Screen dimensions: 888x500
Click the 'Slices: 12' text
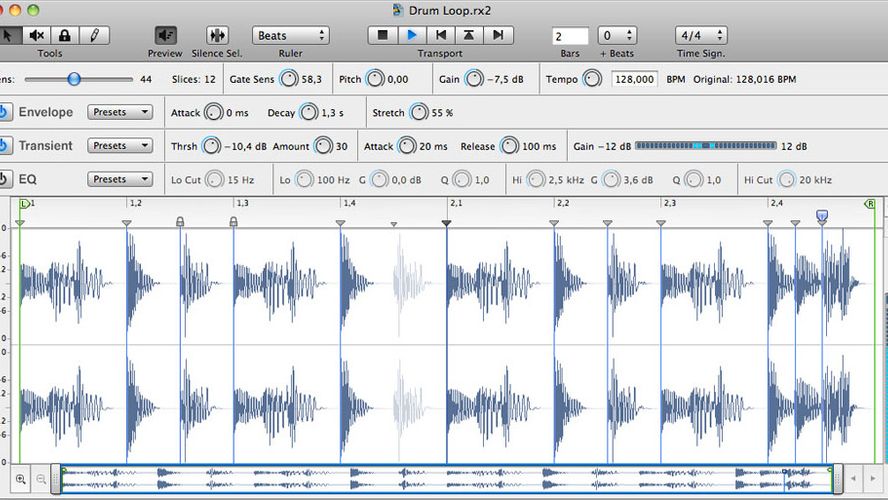[194, 79]
